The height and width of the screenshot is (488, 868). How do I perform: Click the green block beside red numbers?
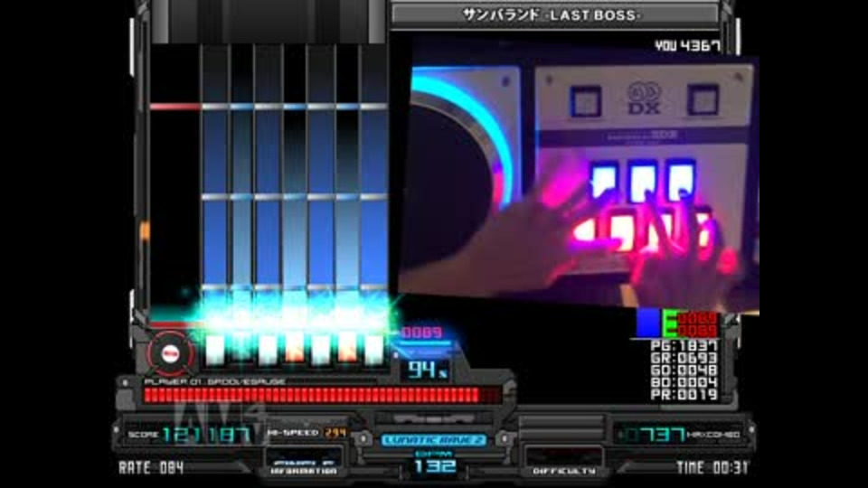[x=670, y=323]
